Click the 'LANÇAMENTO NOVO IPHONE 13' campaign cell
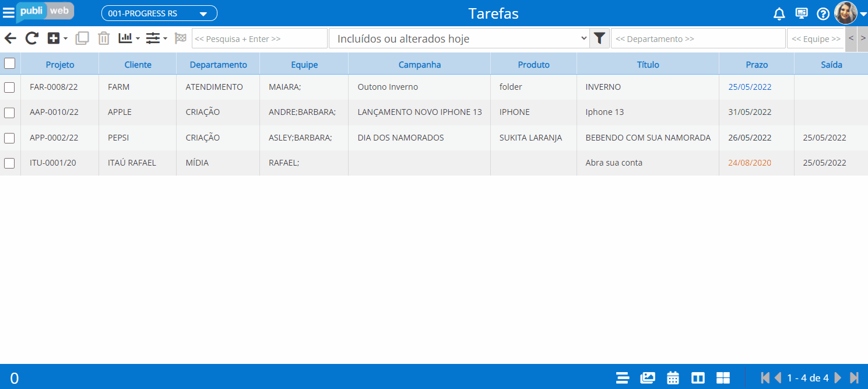 (420, 112)
